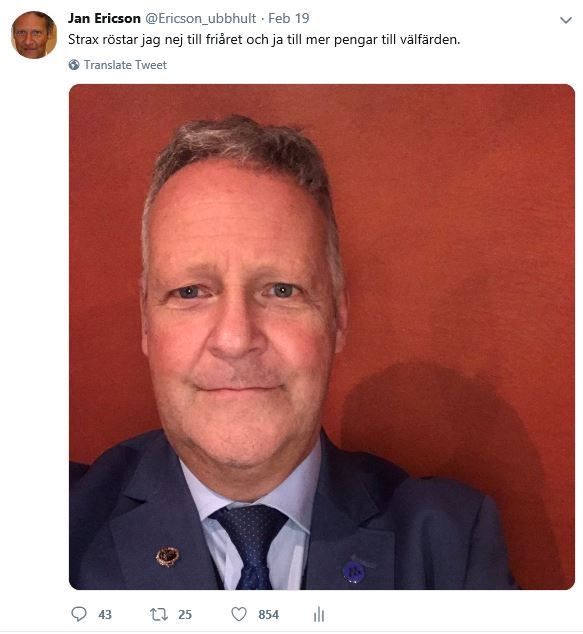Expand the tweet options chevron menu

coord(566,20)
